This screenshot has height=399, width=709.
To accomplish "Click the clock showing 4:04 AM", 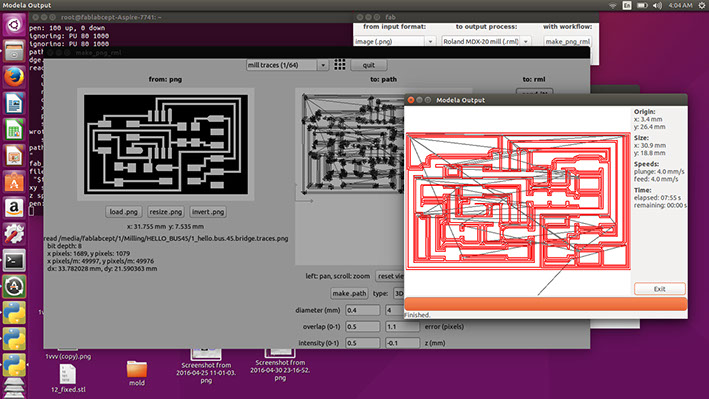I will tap(680, 5).
